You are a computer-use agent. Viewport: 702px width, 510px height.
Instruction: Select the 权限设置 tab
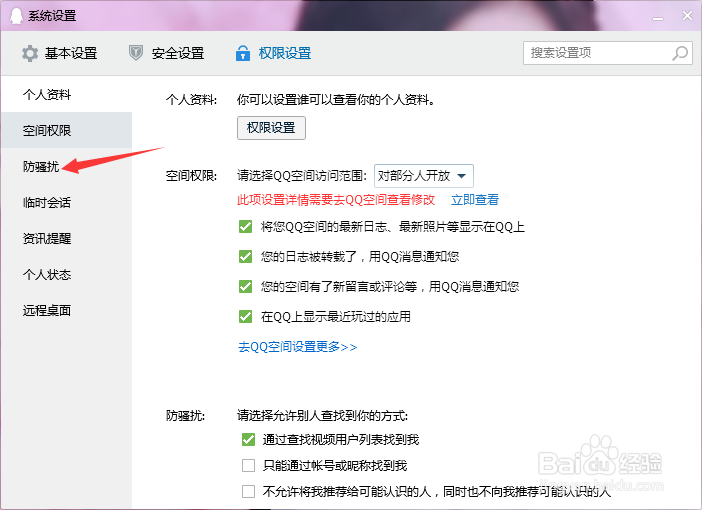point(274,53)
